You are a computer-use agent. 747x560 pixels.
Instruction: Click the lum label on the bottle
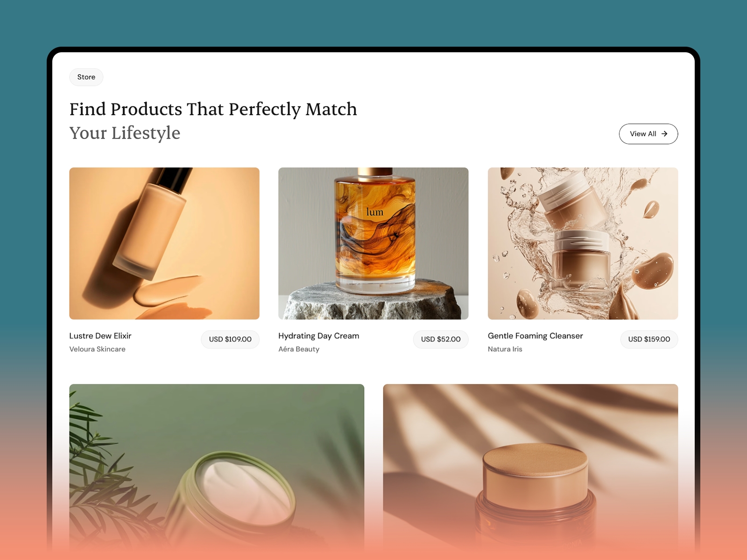[375, 212]
